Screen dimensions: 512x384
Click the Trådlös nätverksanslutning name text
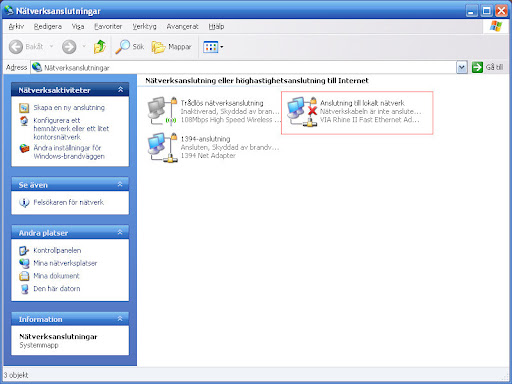[222, 103]
